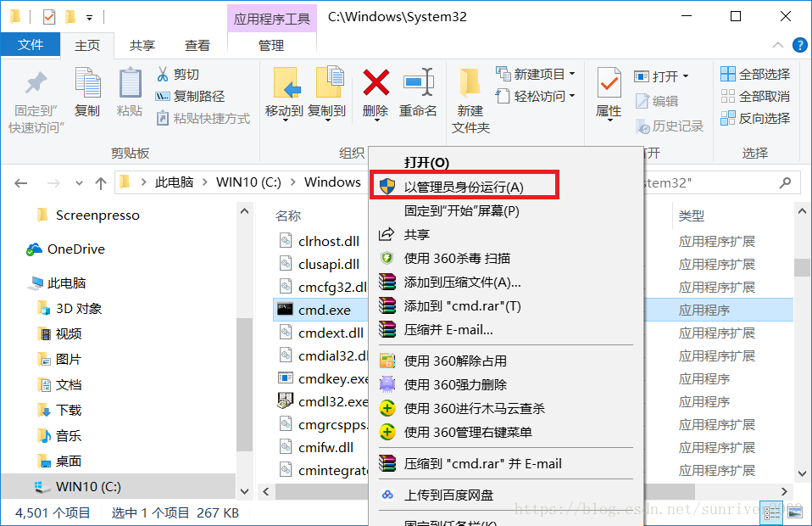
Task: Select OneDrive in the navigation pane
Action: coord(66,249)
